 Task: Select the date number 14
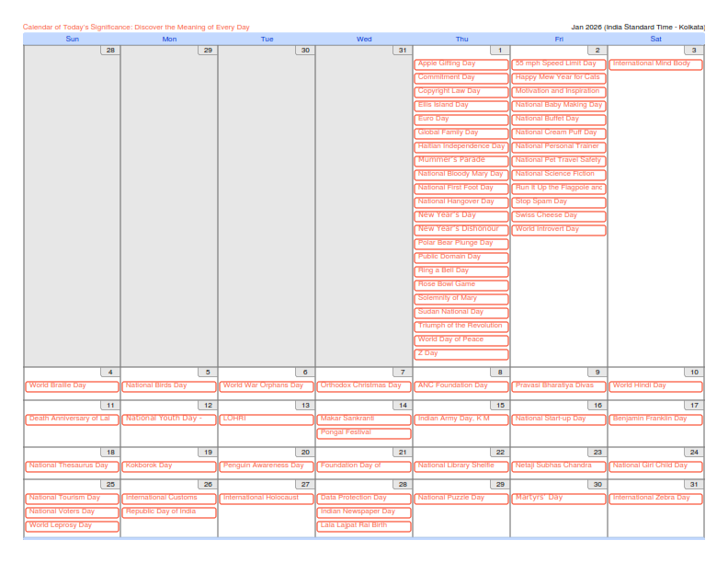click(x=403, y=406)
